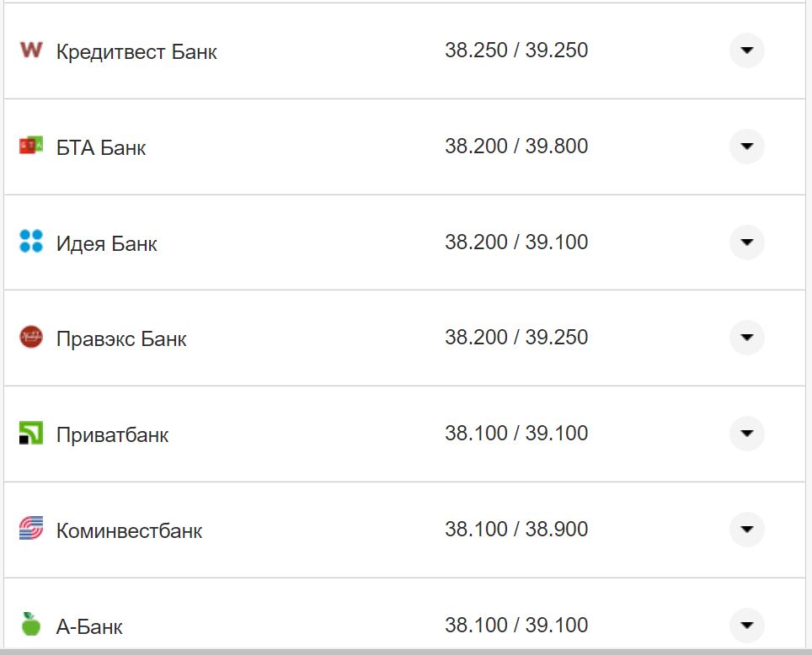The width and height of the screenshot is (812, 655).
Task: Click the Коминвестбанк striped logo icon
Action: tap(30, 530)
